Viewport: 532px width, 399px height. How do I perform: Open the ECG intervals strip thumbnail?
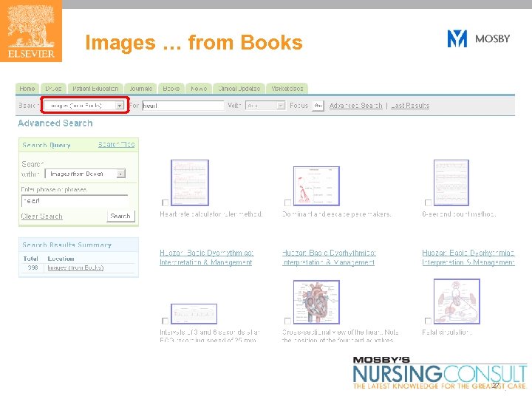tap(194, 314)
